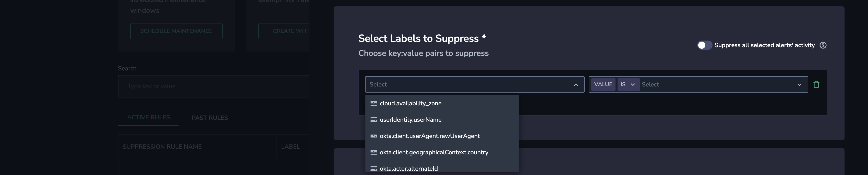This screenshot has height=175, width=868.
Task: Click the icon beside userIdentity.userName
Action: (x=373, y=119)
